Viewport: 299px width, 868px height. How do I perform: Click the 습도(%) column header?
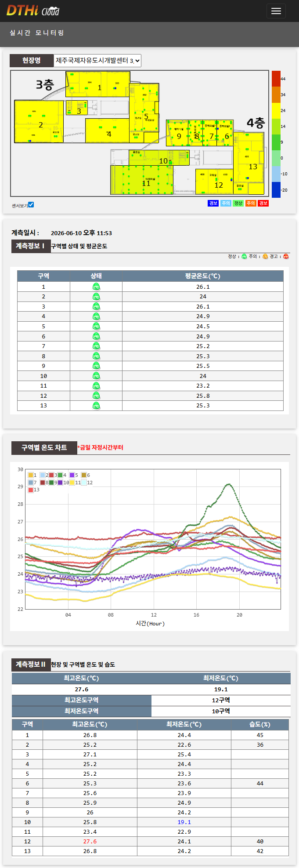pyautogui.click(x=260, y=724)
